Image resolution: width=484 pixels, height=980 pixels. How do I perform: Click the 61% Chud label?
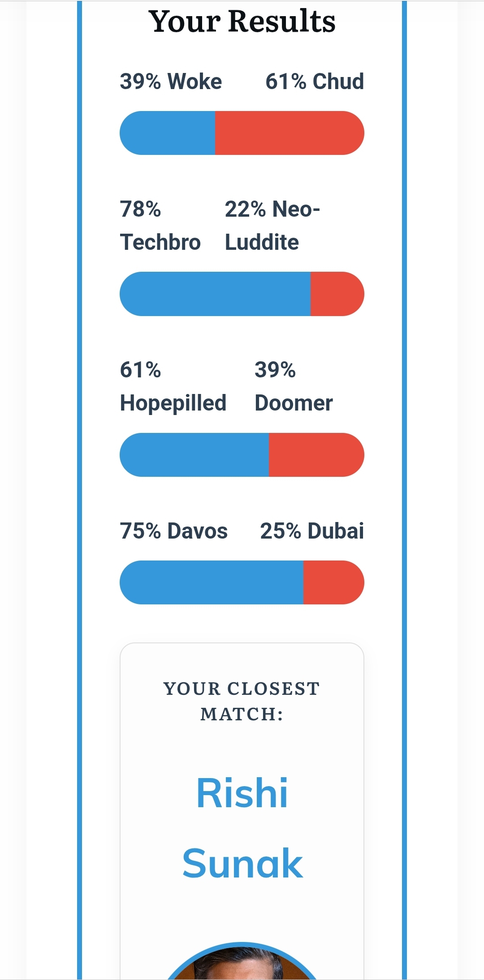[x=315, y=81]
